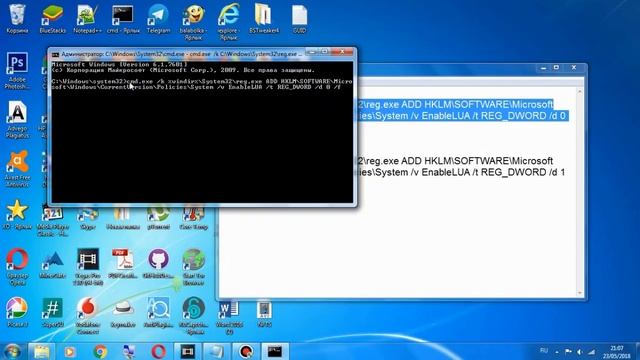Image resolution: width=640 pixels, height=360 pixels.
Task: Open the clock showing 21:07
Action: point(617,351)
